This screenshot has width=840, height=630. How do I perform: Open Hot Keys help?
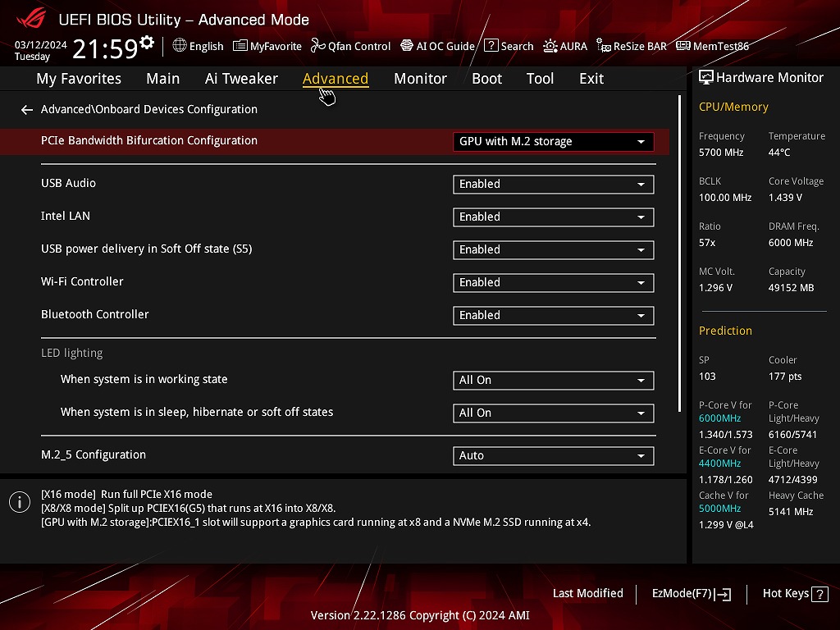click(x=796, y=594)
